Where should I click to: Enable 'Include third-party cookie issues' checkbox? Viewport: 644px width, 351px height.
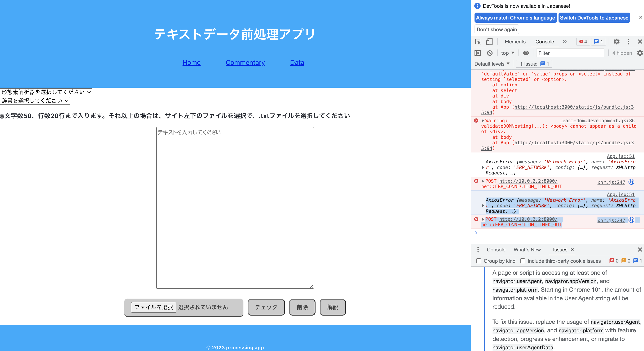click(x=522, y=261)
